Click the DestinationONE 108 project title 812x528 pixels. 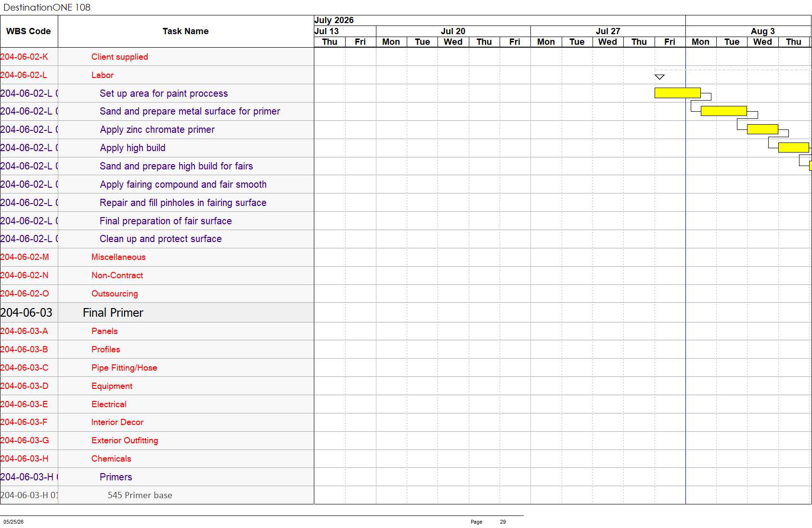click(47, 7)
